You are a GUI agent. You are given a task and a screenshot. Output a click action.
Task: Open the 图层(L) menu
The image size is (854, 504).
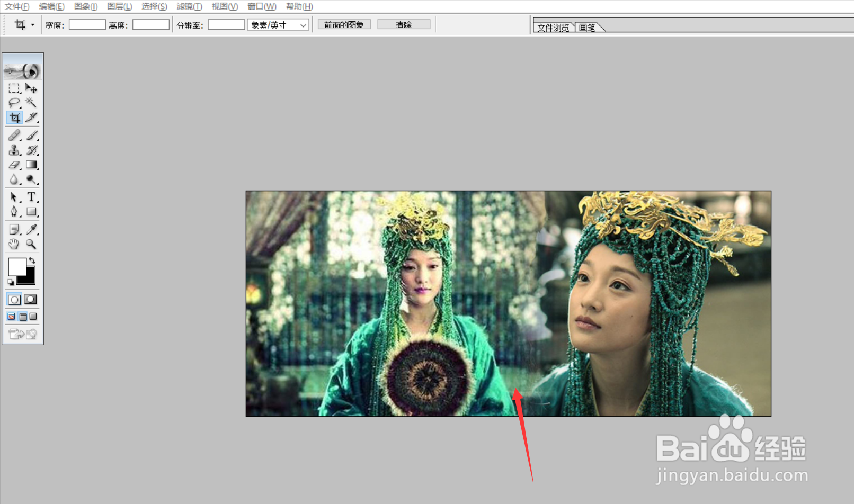click(x=120, y=6)
